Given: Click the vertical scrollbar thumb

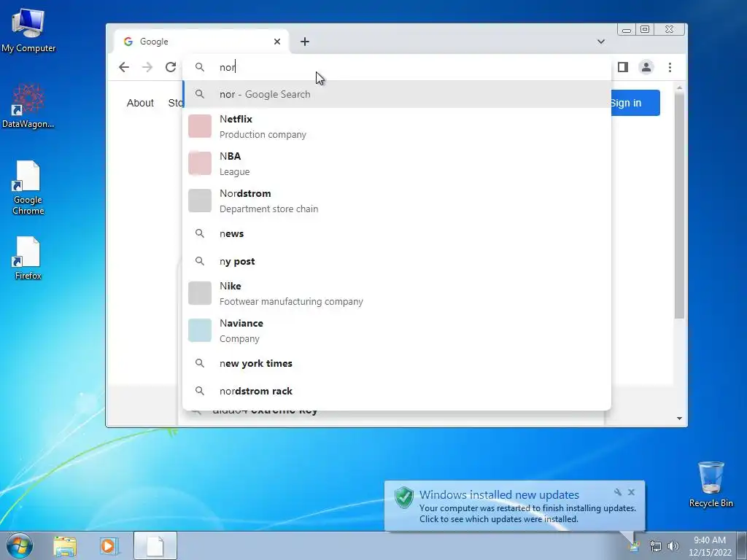Looking at the screenshot, I should [x=679, y=206].
